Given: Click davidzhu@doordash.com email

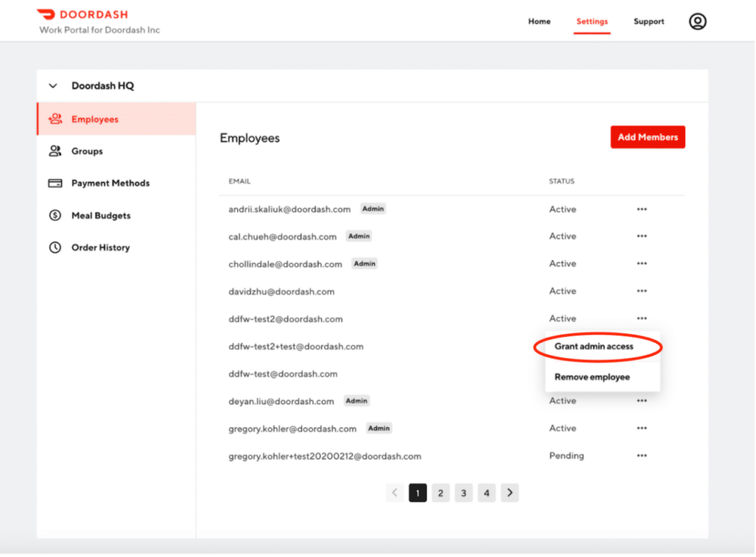Looking at the screenshot, I should [281, 292].
